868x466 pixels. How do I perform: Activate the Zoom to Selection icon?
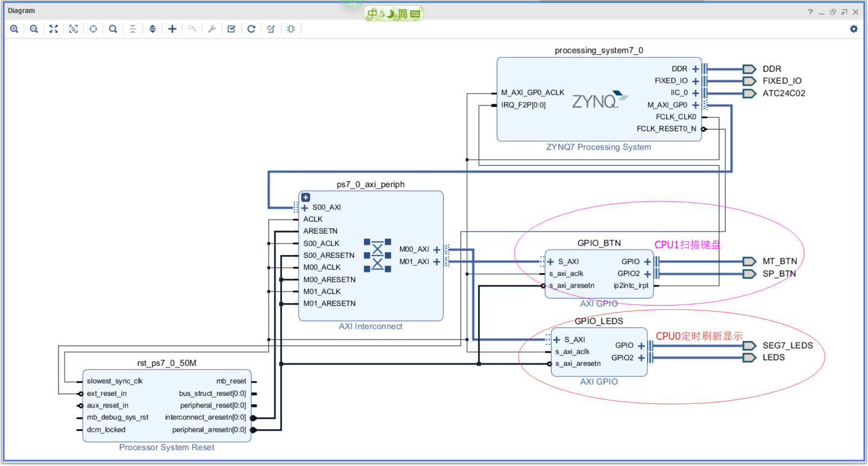coord(73,28)
